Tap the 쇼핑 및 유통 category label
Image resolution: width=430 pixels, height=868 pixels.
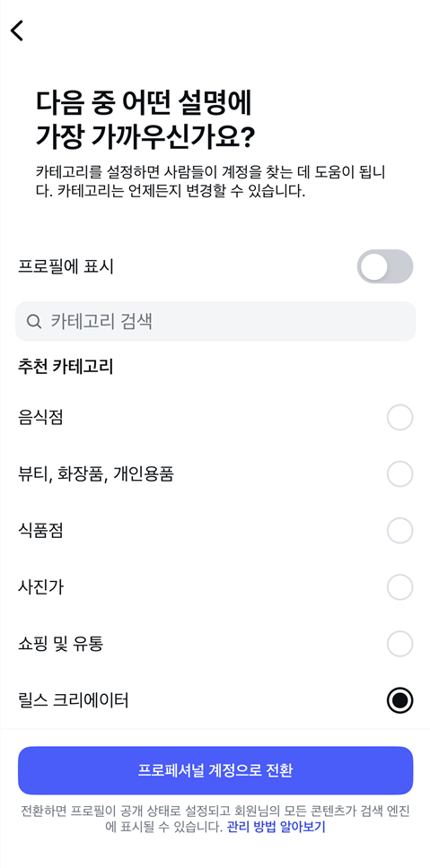(x=60, y=644)
